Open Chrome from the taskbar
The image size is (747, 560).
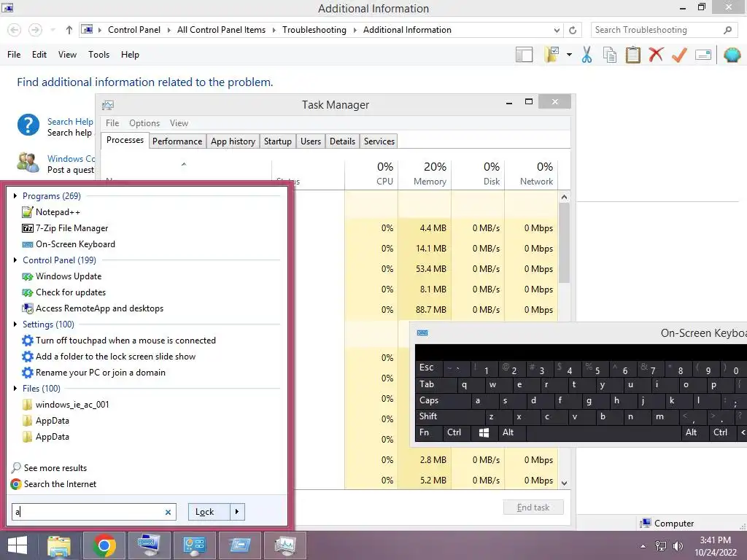(104, 545)
